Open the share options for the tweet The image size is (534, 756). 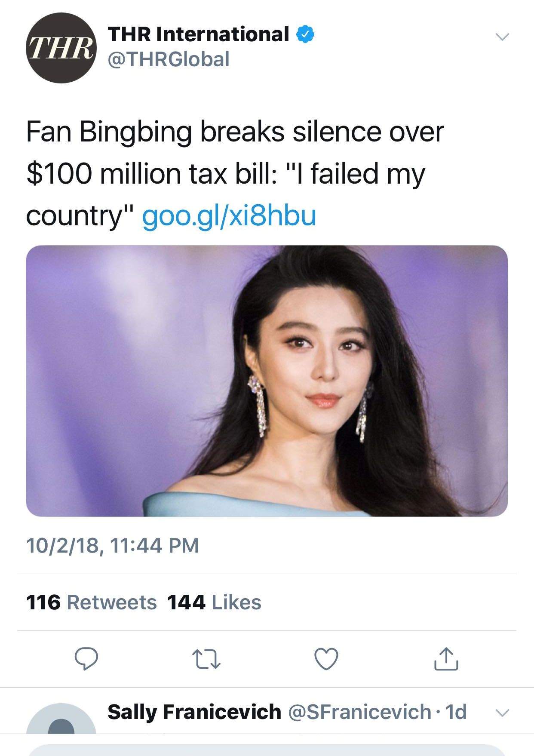point(446,659)
